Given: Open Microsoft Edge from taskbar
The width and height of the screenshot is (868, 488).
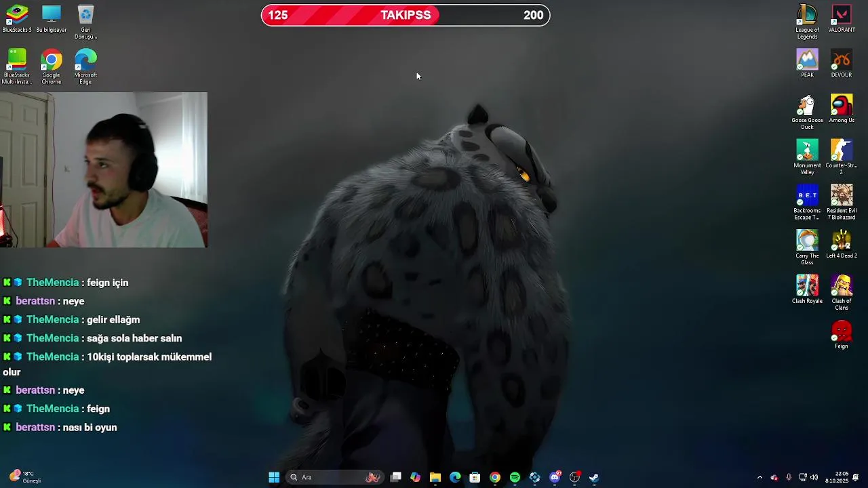Looking at the screenshot, I should pyautogui.click(x=455, y=477).
